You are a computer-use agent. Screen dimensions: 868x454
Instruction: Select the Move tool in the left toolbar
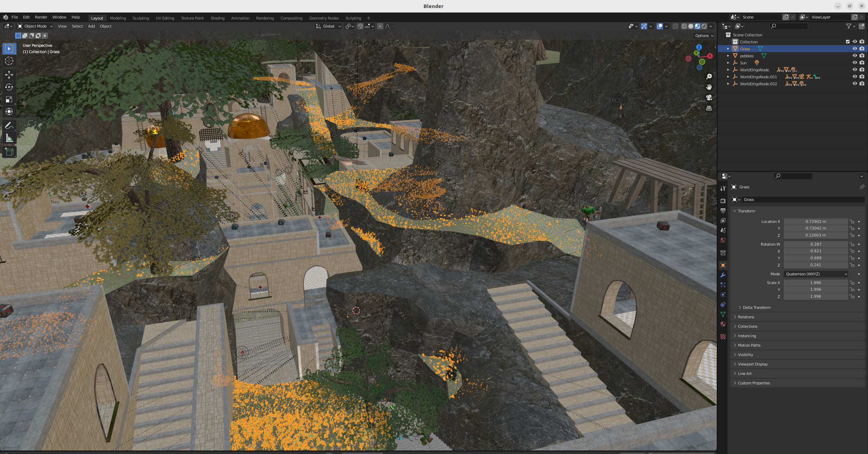pos(9,74)
